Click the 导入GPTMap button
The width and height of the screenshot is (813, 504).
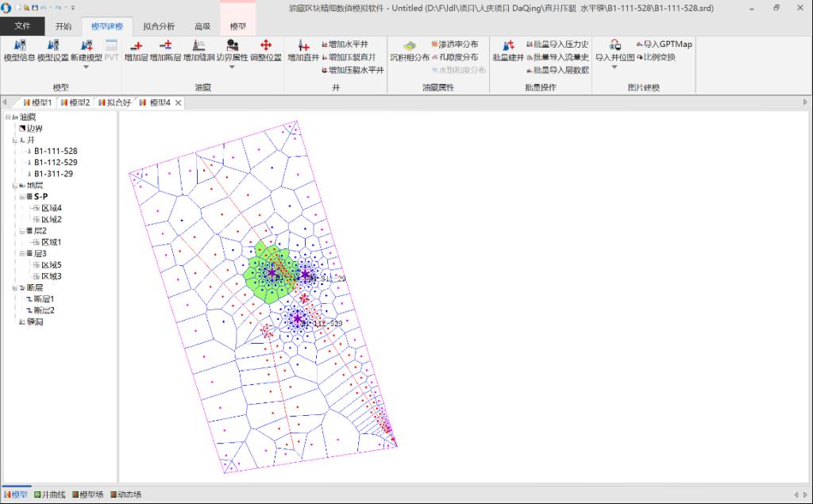point(663,44)
